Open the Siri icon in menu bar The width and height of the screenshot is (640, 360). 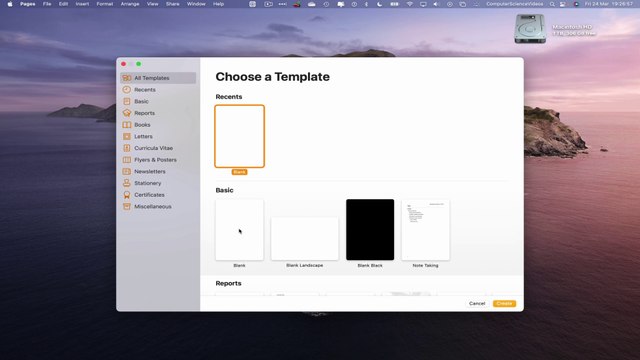coord(576,4)
